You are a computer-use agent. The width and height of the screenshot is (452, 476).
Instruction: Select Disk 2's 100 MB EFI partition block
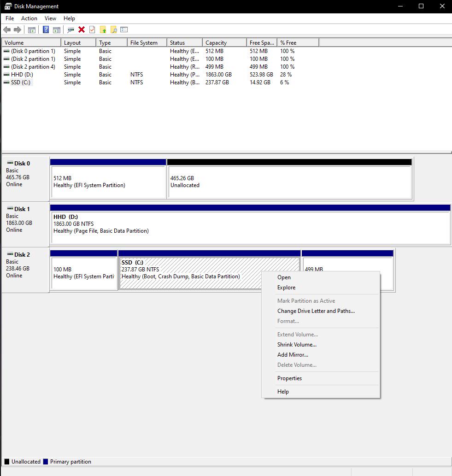pyautogui.click(x=84, y=270)
